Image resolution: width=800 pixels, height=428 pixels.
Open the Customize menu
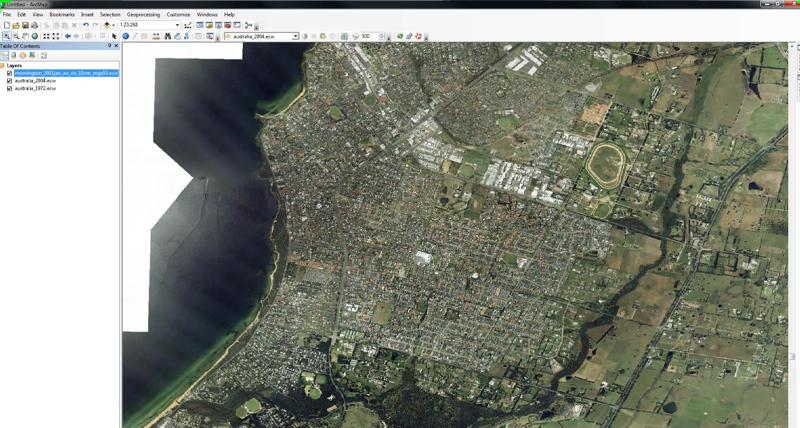[x=179, y=14]
